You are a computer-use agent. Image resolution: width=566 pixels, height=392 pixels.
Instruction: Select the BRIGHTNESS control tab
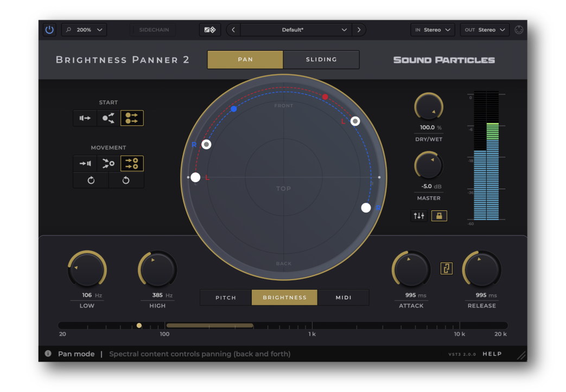click(x=284, y=298)
